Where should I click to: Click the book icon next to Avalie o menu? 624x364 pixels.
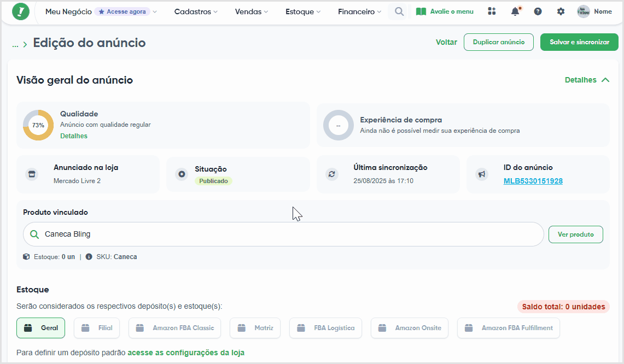pos(421,11)
